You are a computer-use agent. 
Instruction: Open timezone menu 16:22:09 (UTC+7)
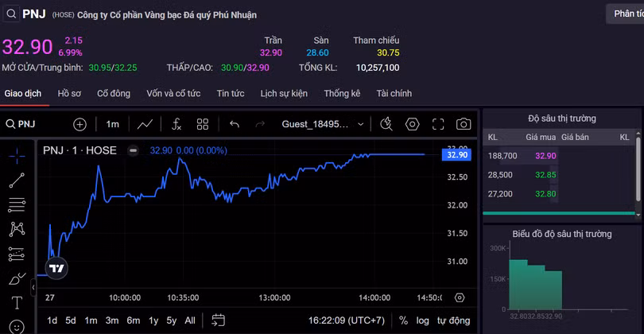point(347,320)
